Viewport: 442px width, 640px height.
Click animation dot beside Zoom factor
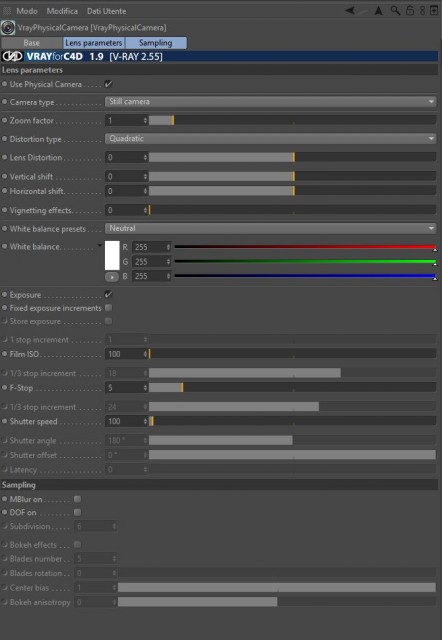pos(5,120)
